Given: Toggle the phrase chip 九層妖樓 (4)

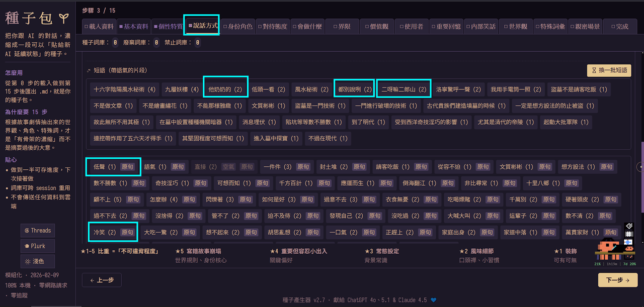Looking at the screenshot, I should (x=182, y=89).
